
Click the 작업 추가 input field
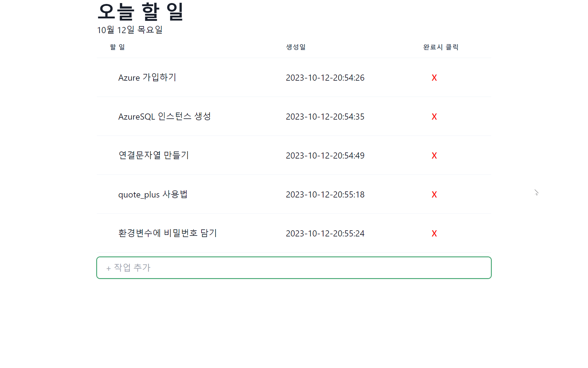294,268
